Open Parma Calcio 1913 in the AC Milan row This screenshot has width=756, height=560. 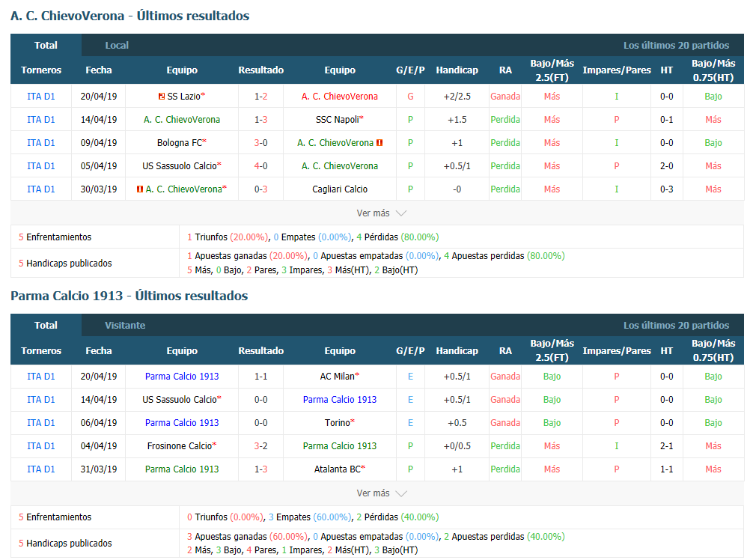click(x=182, y=377)
